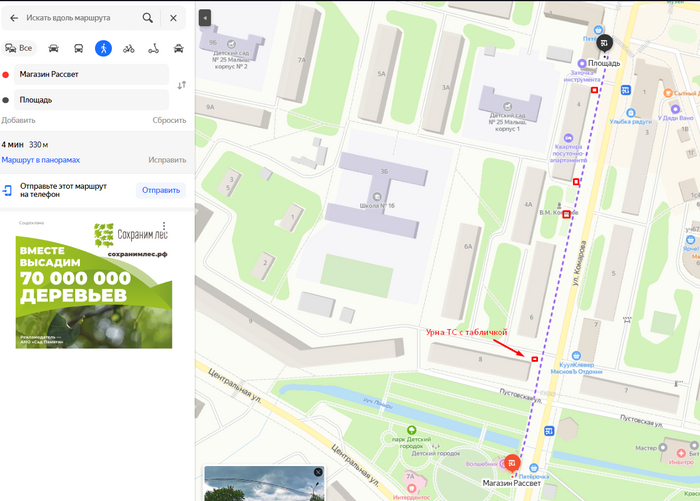Switch to car route mode
700x501 pixels.
click(x=54, y=48)
